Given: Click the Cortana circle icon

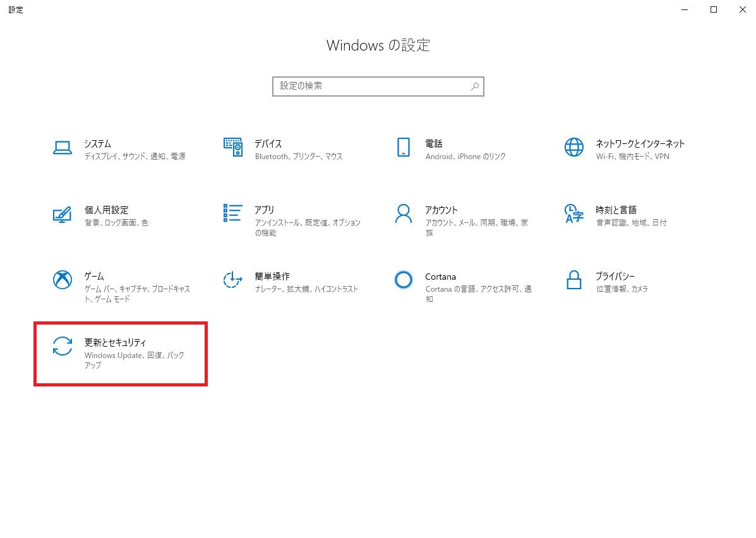Looking at the screenshot, I should tap(403, 280).
